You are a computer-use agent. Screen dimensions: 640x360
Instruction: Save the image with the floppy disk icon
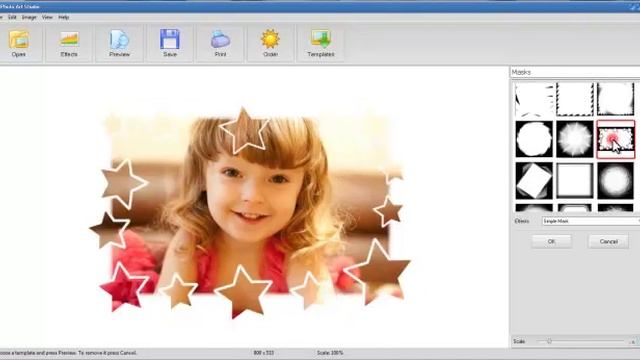170,43
